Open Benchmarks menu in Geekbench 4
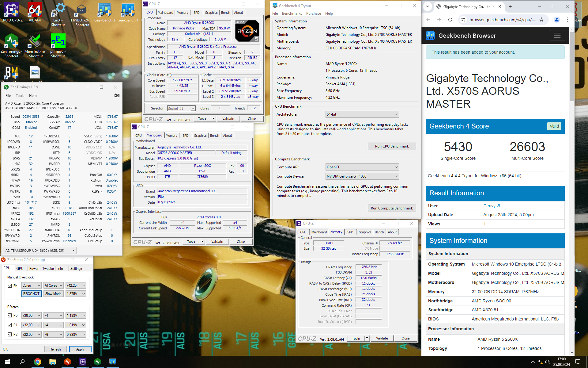This screenshot has width=588, height=368. [292, 13]
